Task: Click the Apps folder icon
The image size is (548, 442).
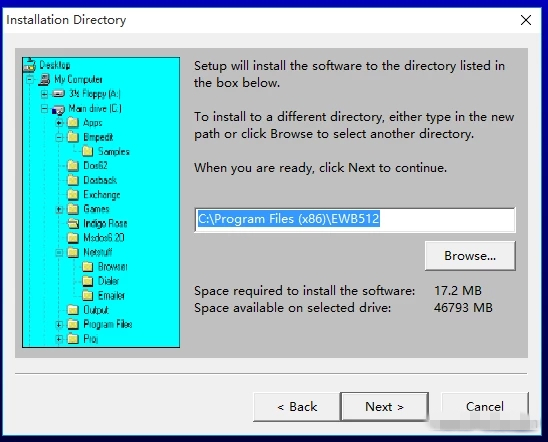Action: click(73, 123)
